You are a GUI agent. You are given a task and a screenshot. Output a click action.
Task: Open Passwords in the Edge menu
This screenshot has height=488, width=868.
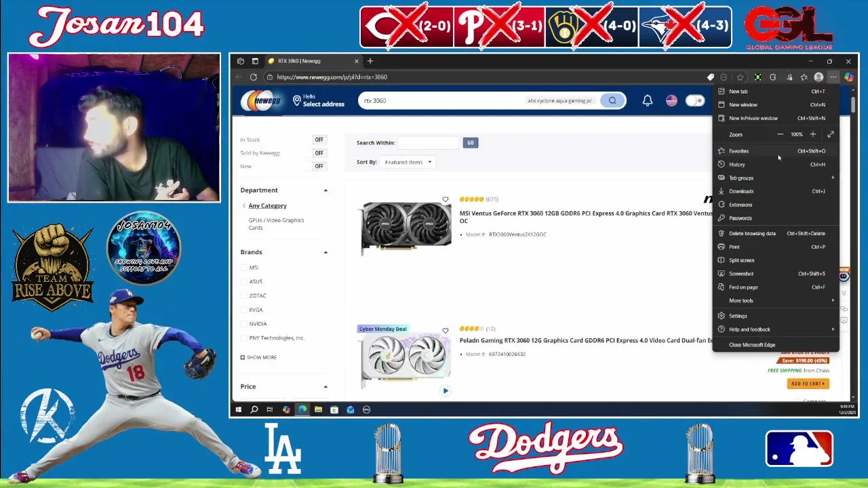click(776, 218)
